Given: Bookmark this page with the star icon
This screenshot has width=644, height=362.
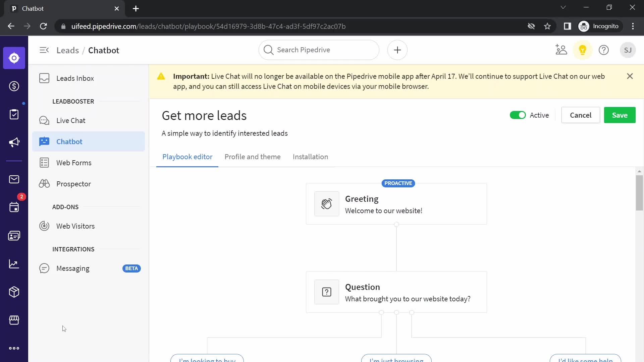Looking at the screenshot, I should pyautogui.click(x=547, y=26).
